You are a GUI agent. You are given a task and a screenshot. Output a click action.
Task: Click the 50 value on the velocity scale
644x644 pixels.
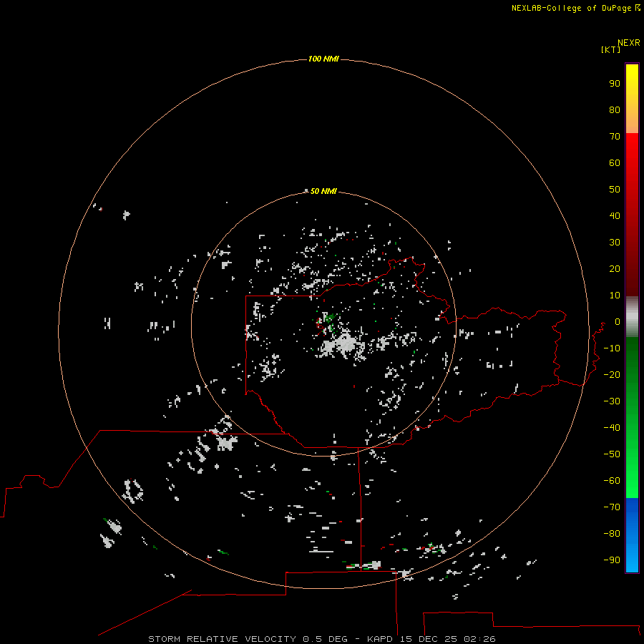[615, 190]
